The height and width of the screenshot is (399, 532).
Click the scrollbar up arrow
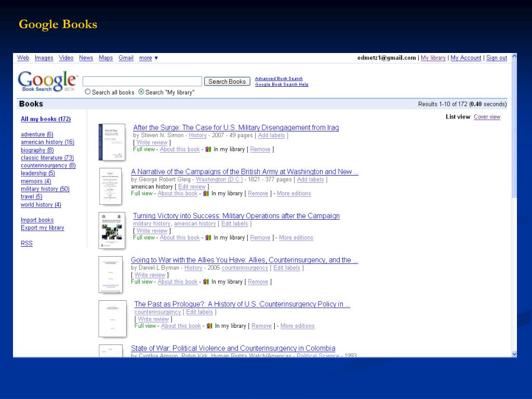click(x=514, y=56)
